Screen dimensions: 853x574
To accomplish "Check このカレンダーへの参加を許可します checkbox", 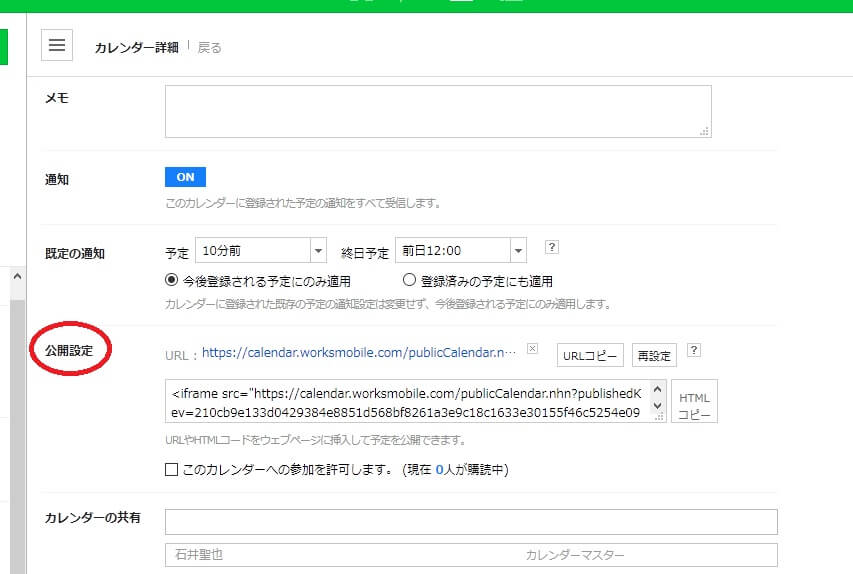I will [x=172, y=469].
